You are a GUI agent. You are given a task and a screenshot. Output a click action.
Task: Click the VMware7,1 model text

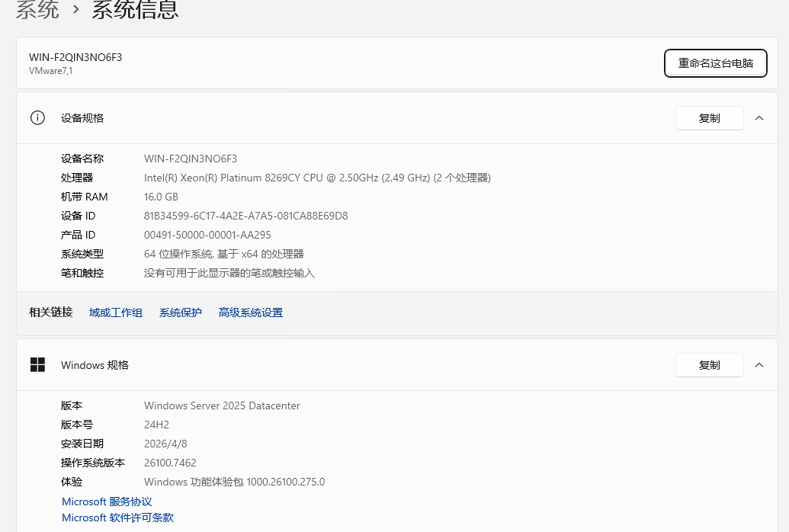coord(51,71)
